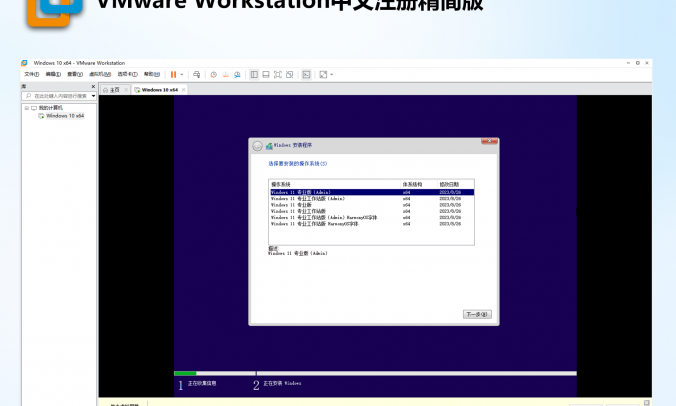Click the large VMware logo in the banner
Screen dimensions: 676x406
point(54,11)
